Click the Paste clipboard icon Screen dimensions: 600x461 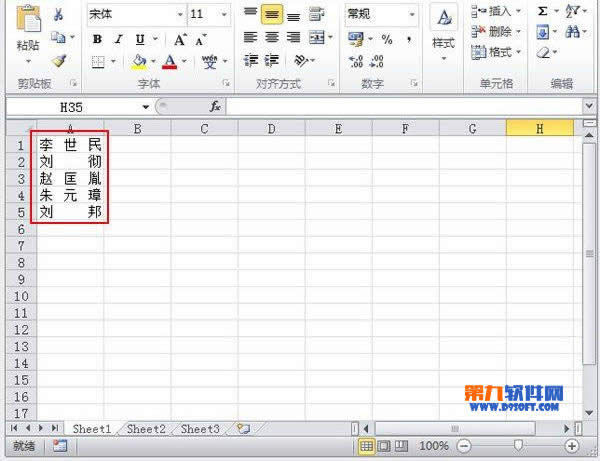[x=28, y=18]
